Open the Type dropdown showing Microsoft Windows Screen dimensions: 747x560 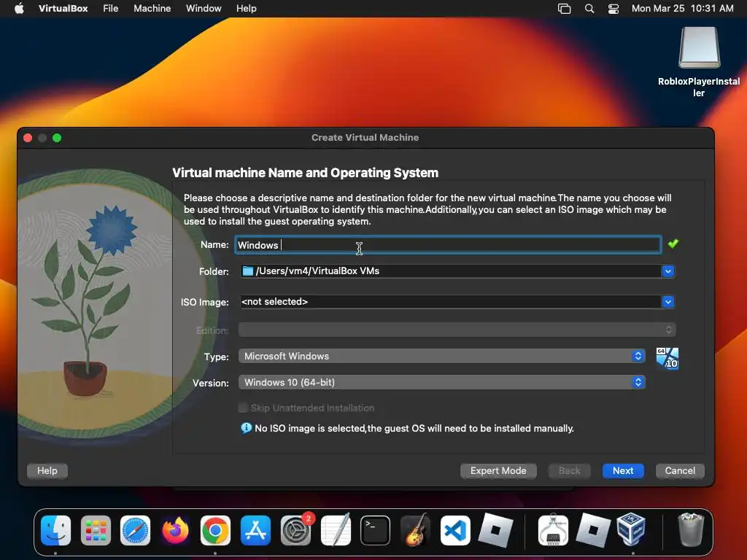click(441, 356)
